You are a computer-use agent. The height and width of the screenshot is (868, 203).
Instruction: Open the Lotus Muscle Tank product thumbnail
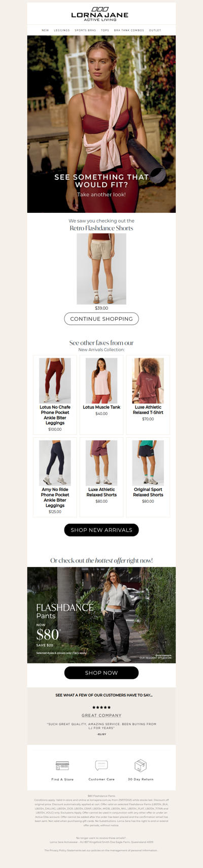101,381
